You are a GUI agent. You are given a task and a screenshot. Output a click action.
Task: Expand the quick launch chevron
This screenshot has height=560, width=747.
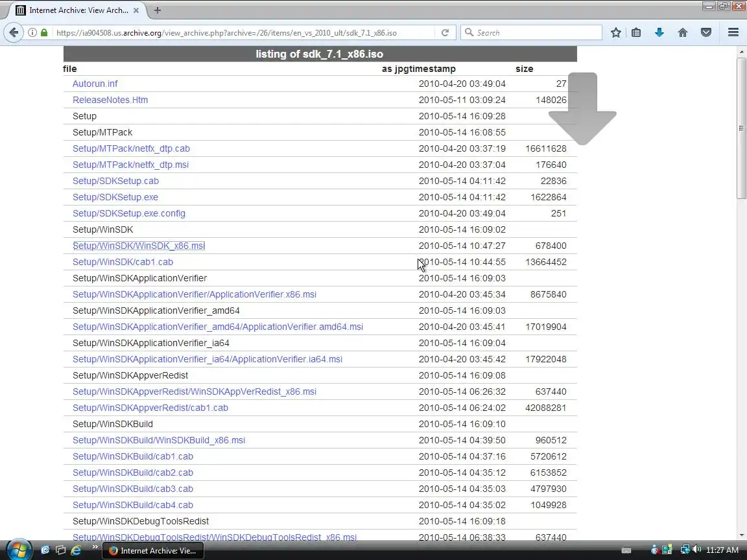click(x=95, y=547)
